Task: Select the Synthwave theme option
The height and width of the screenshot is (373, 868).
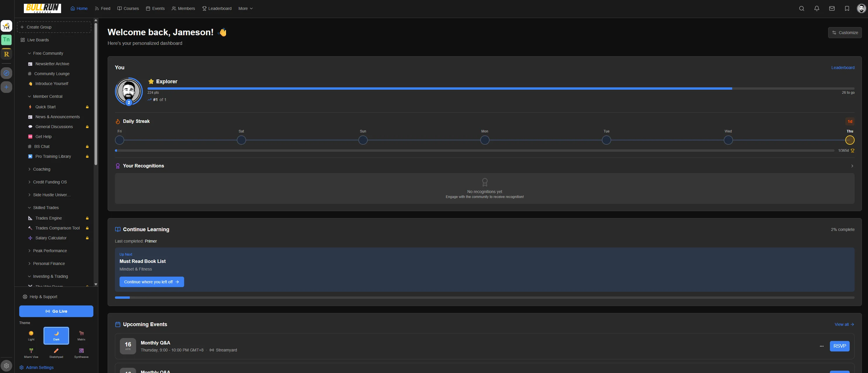Action: pyautogui.click(x=81, y=353)
